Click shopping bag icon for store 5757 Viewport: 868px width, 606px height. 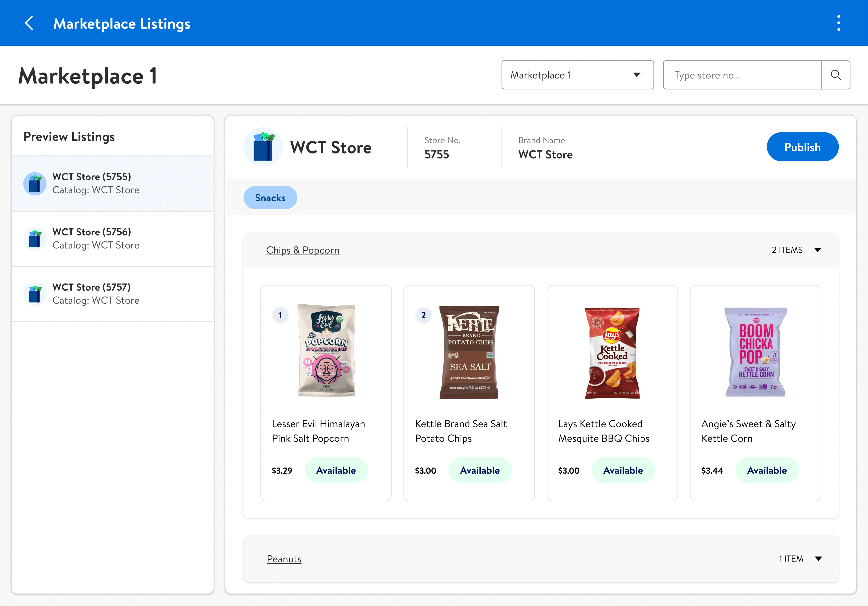[35, 294]
